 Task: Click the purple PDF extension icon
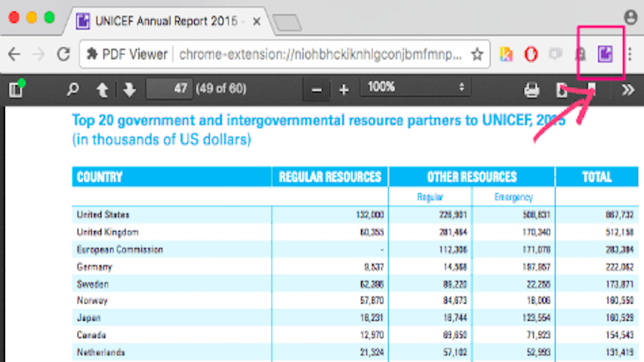tap(605, 54)
